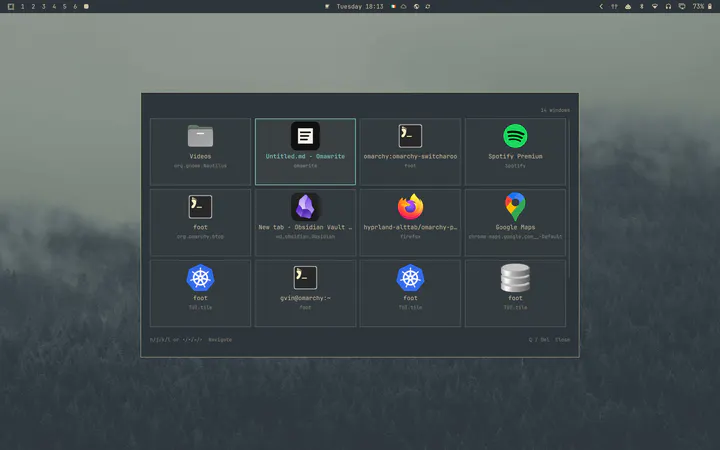Select the foot terminal tile labeled org.omarchy.btop
The image size is (720, 450).
pyautogui.click(x=200, y=223)
